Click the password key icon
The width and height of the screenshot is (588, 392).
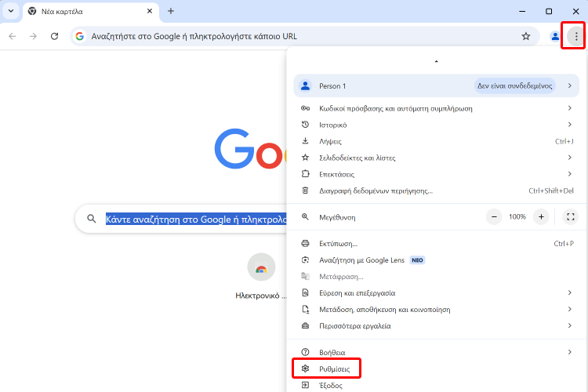point(305,108)
